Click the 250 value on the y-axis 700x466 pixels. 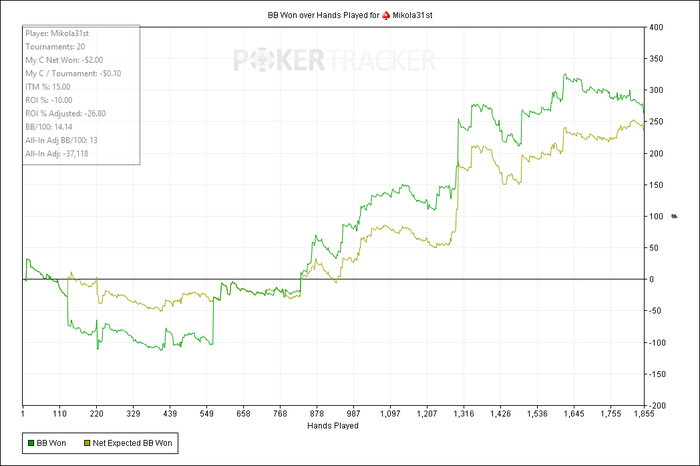click(656, 122)
